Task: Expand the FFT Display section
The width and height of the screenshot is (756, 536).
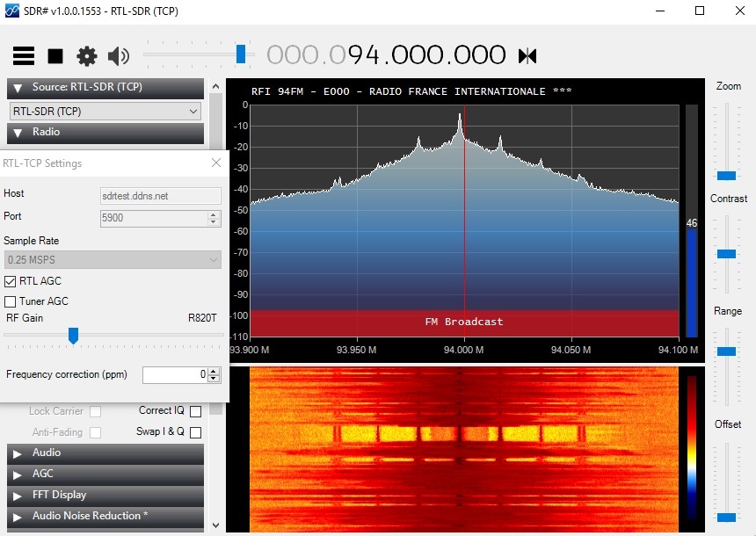Action: 105,495
